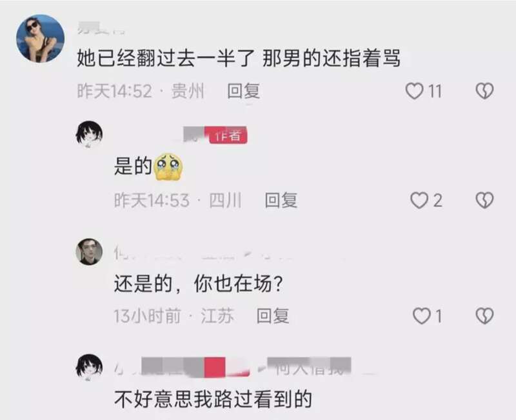This screenshot has width=516, height=420.
Task: Like the author's 是的 reply
Action: [x=419, y=201]
